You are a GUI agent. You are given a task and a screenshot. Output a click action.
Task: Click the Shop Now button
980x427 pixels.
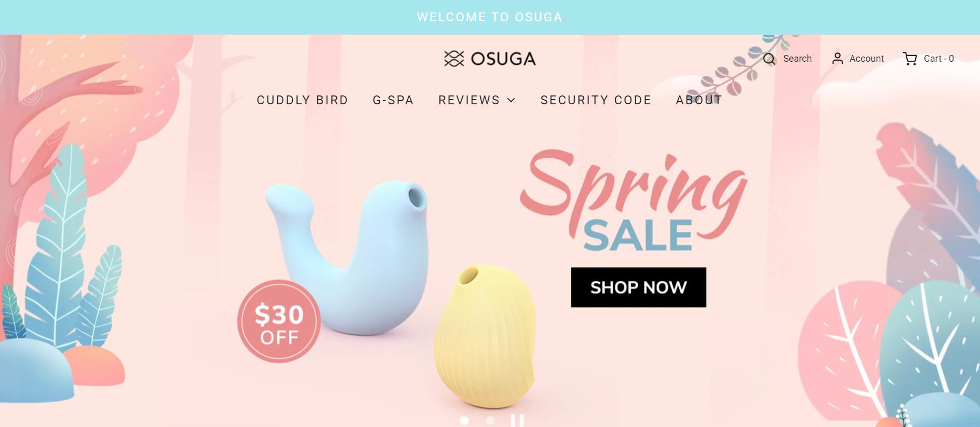click(x=638, y=287)
